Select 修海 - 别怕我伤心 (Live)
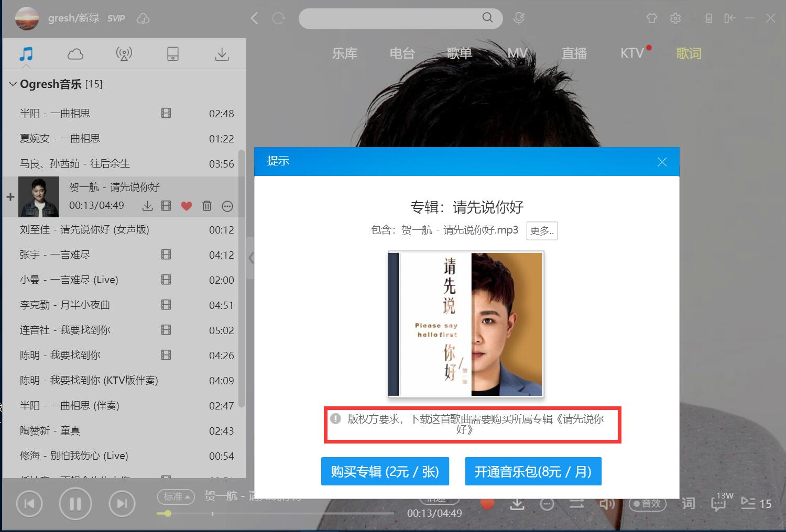Viewport: 786px width, 532px height. coord(124,456)
